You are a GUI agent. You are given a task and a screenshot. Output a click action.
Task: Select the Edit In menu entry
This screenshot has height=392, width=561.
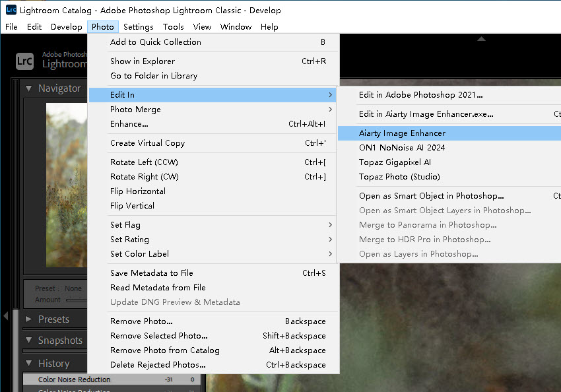pyautogui.click(x=213, y=95)
